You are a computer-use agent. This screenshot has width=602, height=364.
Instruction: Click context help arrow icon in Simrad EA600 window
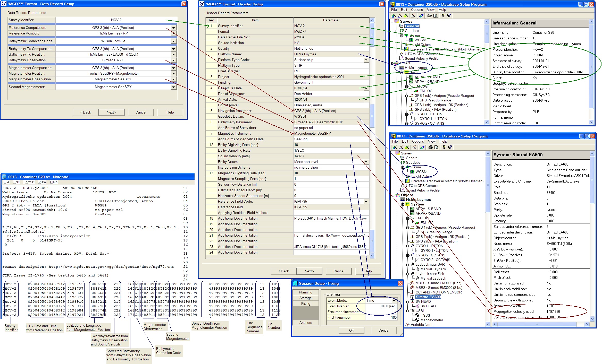coord(450,147)
